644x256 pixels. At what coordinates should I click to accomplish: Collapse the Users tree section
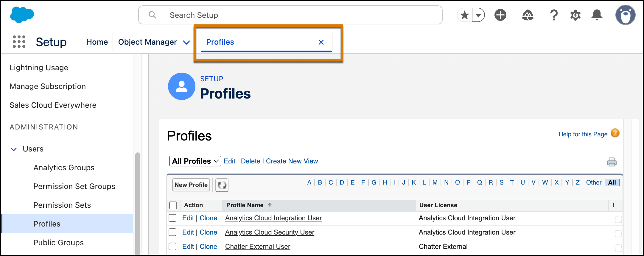14,149
